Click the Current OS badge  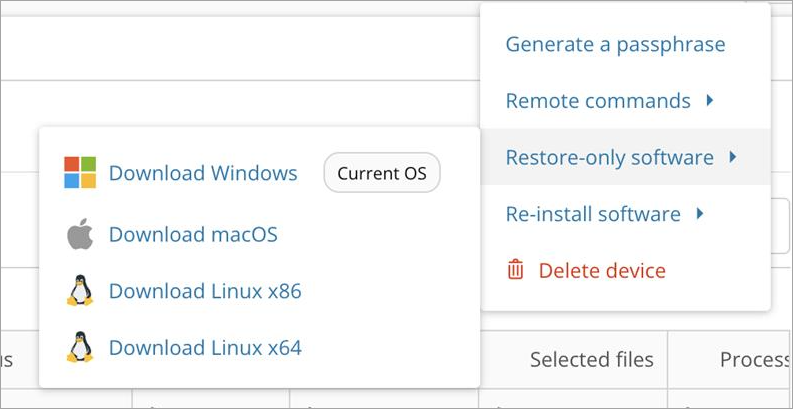382,173
